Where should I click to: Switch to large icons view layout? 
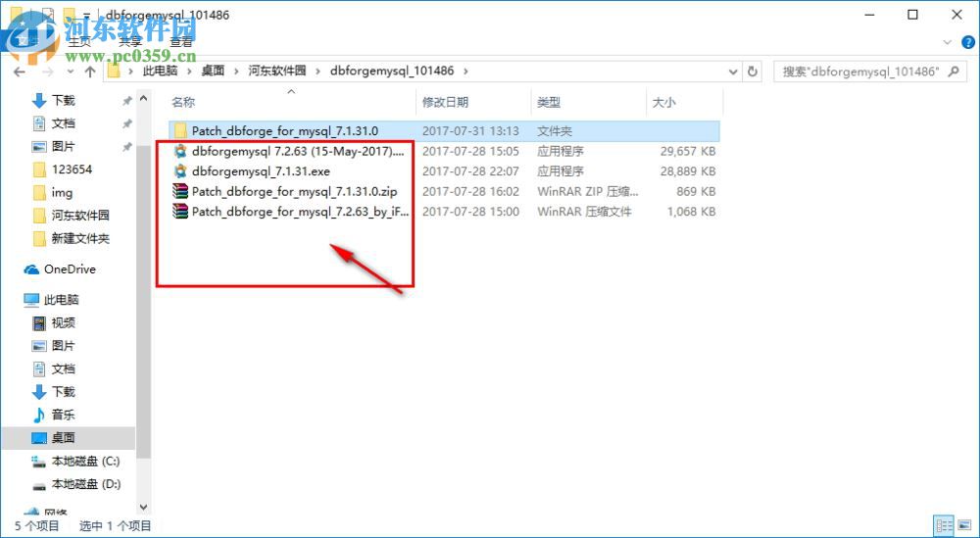coord(962,525)
